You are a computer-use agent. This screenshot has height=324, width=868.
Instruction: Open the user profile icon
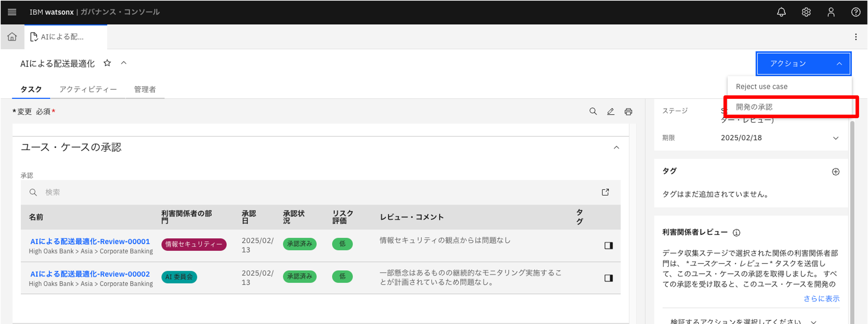point(831,12)
